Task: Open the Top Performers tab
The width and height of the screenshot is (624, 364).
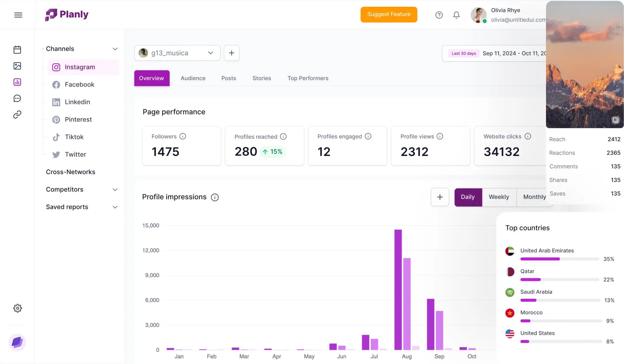Action: 308,78
